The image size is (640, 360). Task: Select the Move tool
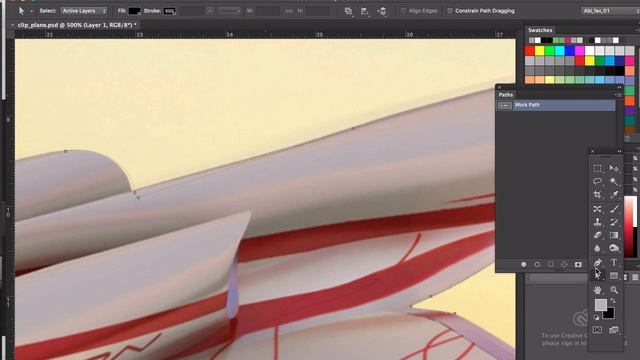pyautogui.click(x=614, y=168)
